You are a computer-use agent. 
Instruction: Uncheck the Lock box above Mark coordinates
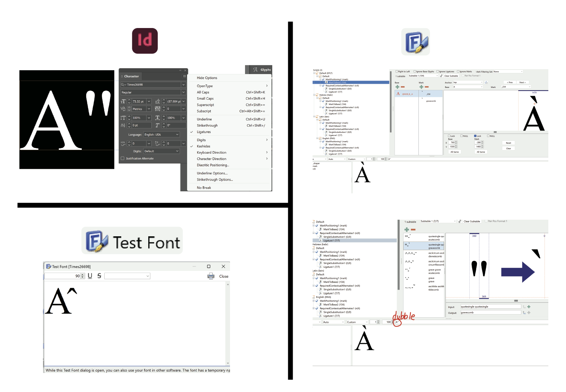pos(475,136)
